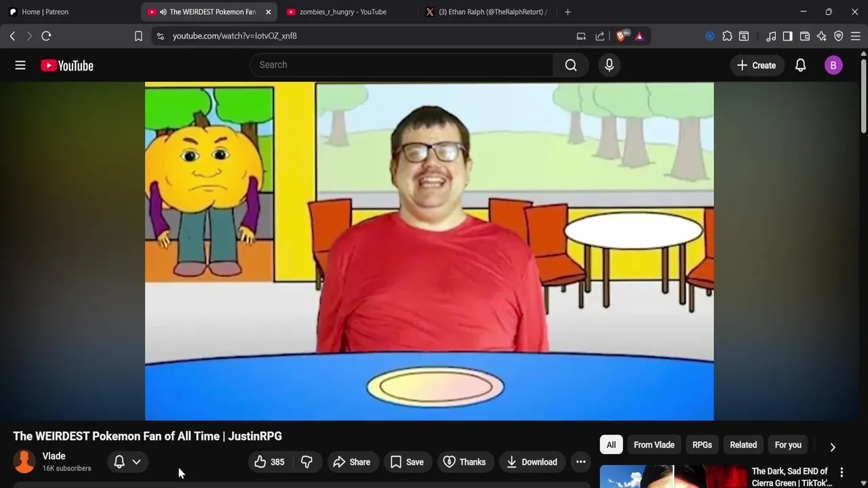Open Brave Shields lion icon
Screen dimensions: 868x488
coord(622,36)
